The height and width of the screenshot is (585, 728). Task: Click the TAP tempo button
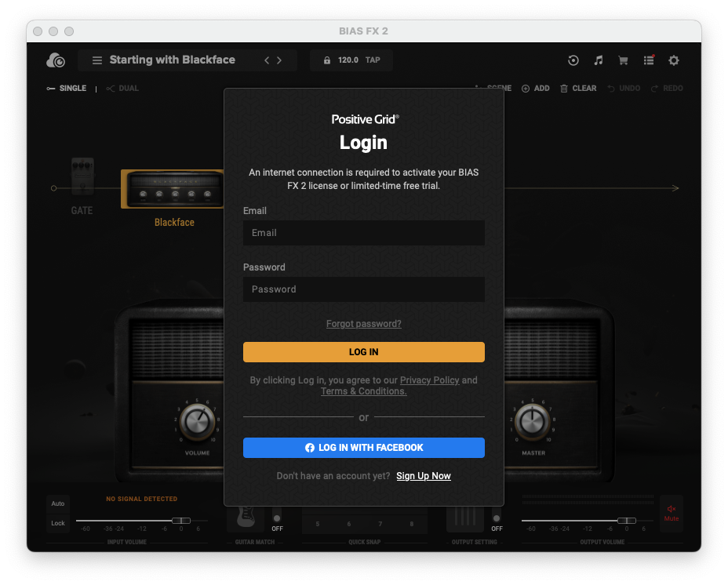click(x=373, y=60)
